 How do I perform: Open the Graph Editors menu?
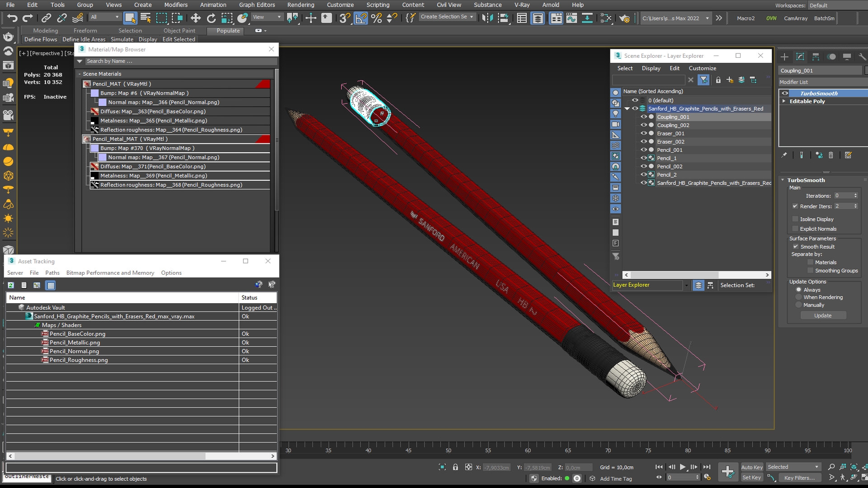[x=257, y=5]
